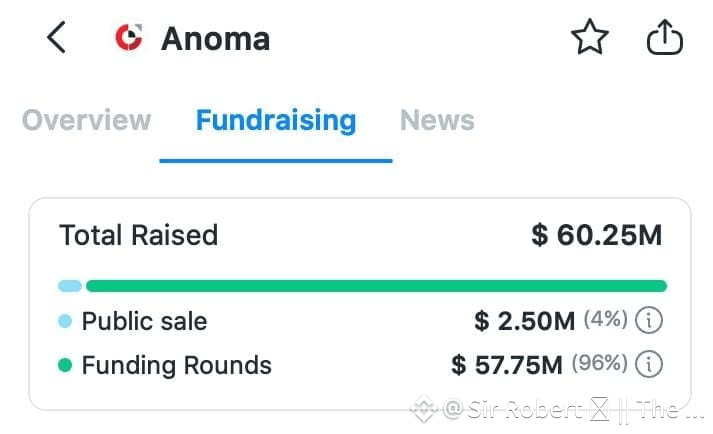
Task: Click the watermark diamond logo icon
Action: coord(424,409)
